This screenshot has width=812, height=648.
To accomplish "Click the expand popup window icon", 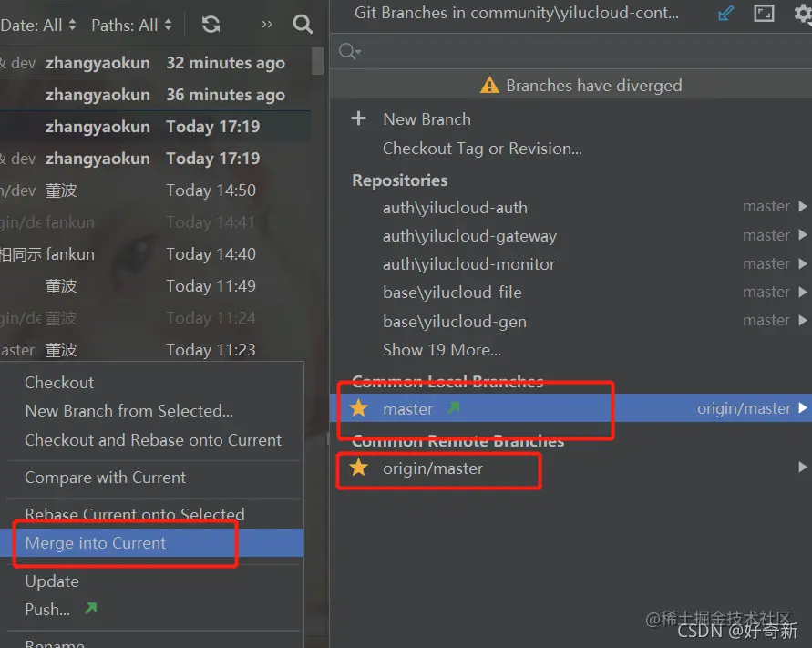I will tap(764, 13).
